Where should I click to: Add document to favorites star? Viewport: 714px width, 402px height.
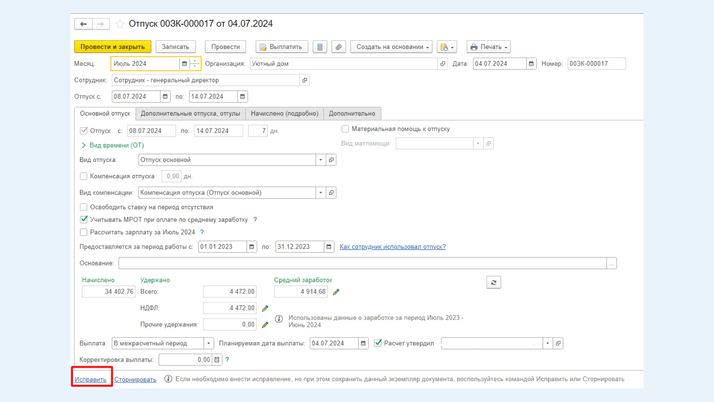[120, 24]
